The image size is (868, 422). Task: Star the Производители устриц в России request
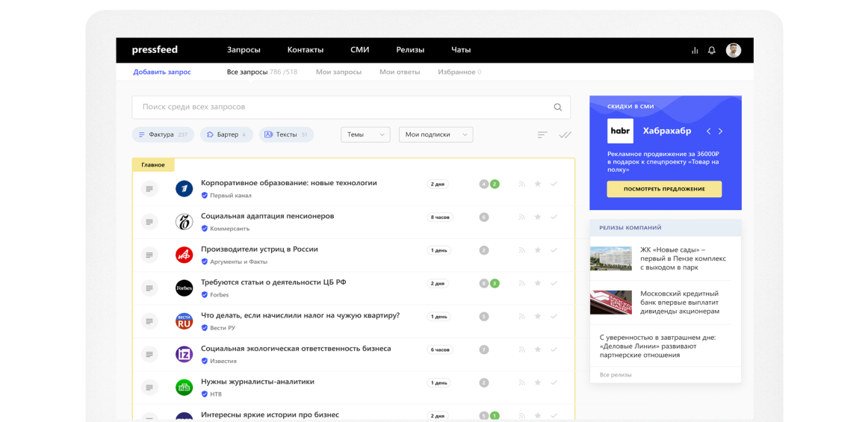point(538,250)
